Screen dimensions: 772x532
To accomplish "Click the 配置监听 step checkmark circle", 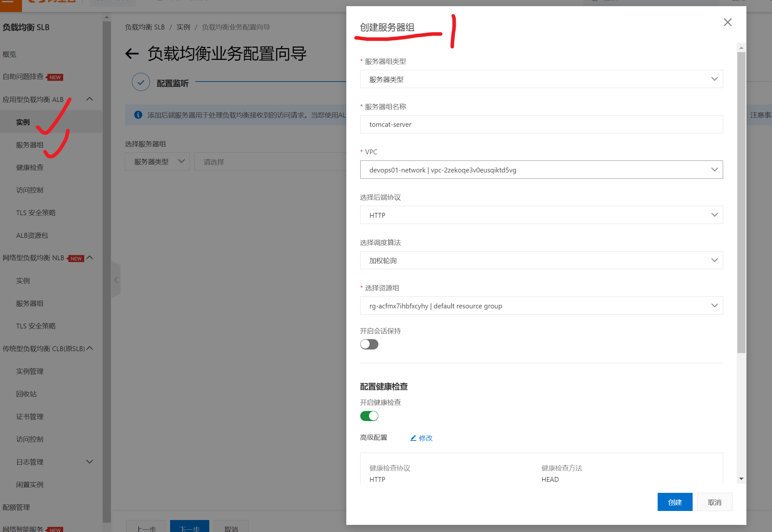I will [x=141, y=82].
